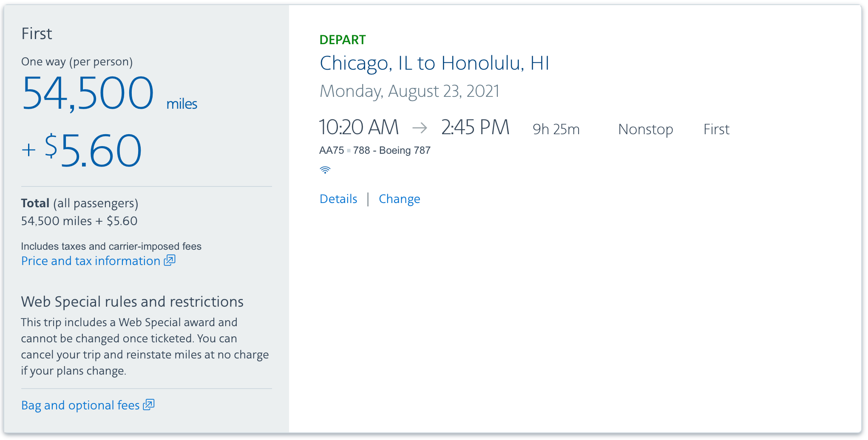
Task: Click the 2:45 PM arrival time
Action: click(475, 127)
